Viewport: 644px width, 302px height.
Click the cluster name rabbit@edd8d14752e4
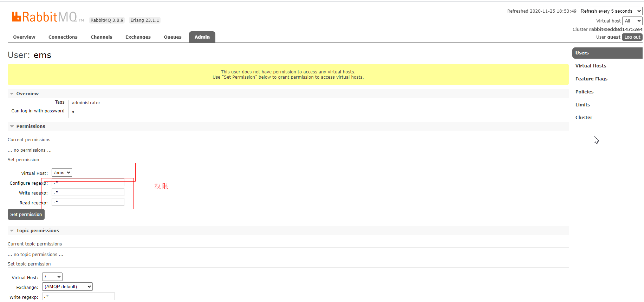[616, 29]
